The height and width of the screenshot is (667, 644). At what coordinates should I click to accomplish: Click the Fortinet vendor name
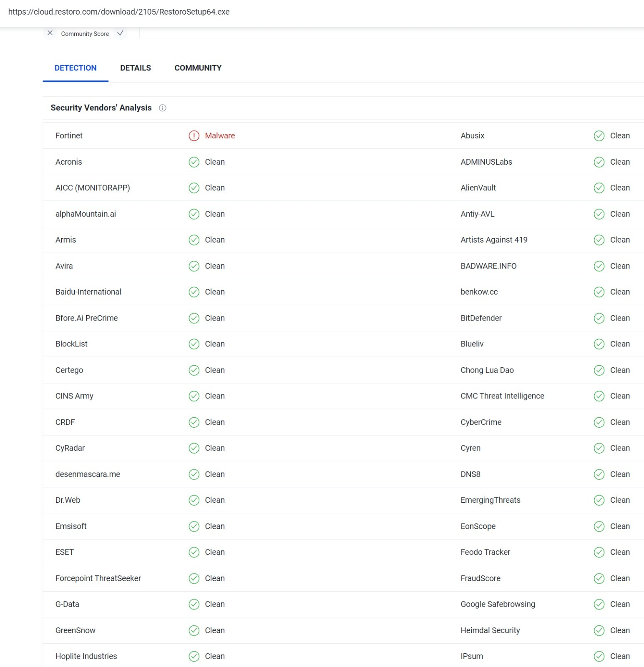(69, 136)
